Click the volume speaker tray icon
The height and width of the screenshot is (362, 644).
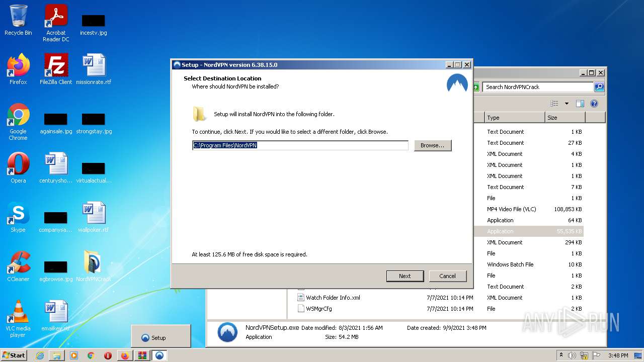point(572,355)
